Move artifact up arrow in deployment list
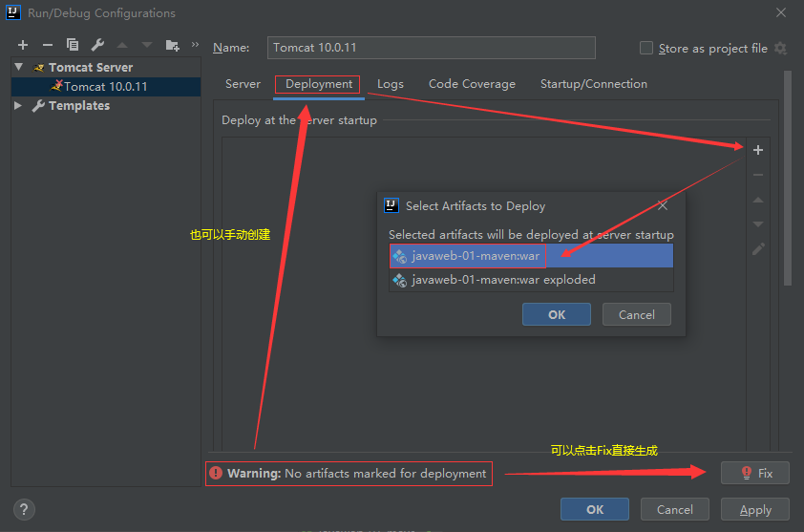Screen dimensions: 804x532 click(x=758, y=200)
